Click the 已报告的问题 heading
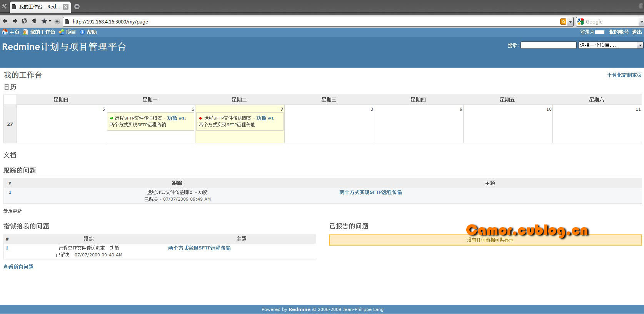This screenshot has width=644, height=314. [x=349, y=226]
